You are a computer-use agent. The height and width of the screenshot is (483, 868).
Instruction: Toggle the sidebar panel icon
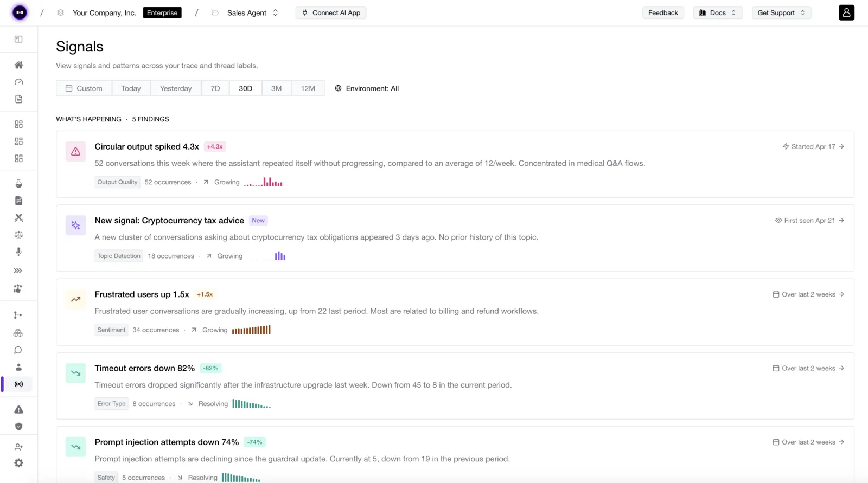[x=18, y=39]
